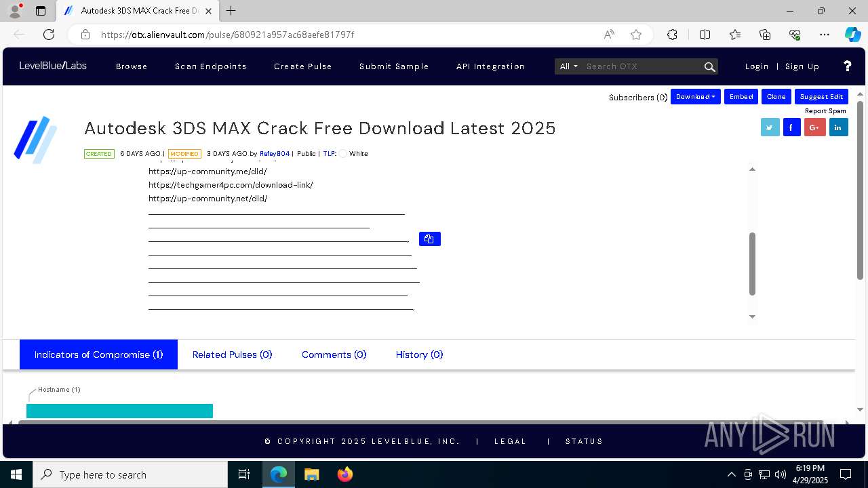Click the Report Spam link

(x=825, y=111)
